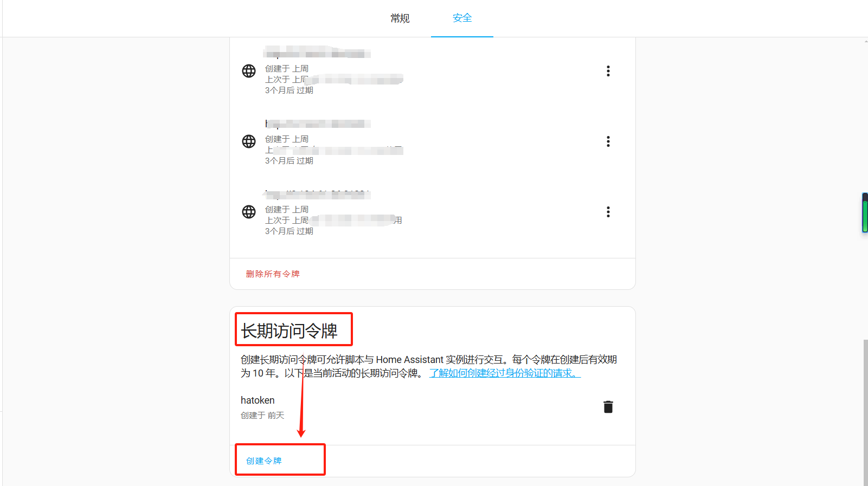Click the long-lived token description paragraph
This screenshot has height=486, width=868.
pyautogui.click(x=429, y=366)
